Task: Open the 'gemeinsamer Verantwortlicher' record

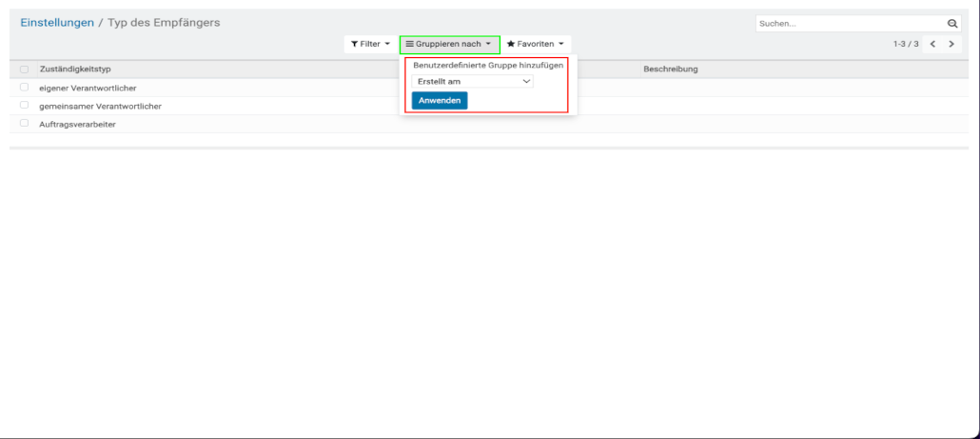Action: pos(100,107)
